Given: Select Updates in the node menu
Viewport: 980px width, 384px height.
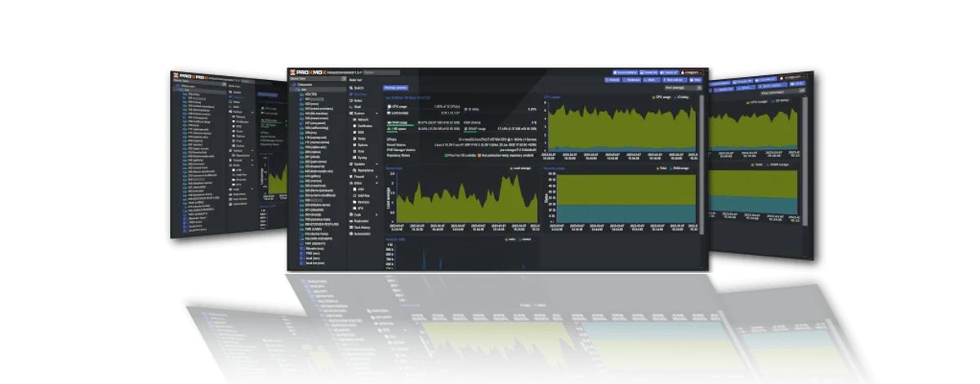Looking at the screenshot, I should (360, 163).
